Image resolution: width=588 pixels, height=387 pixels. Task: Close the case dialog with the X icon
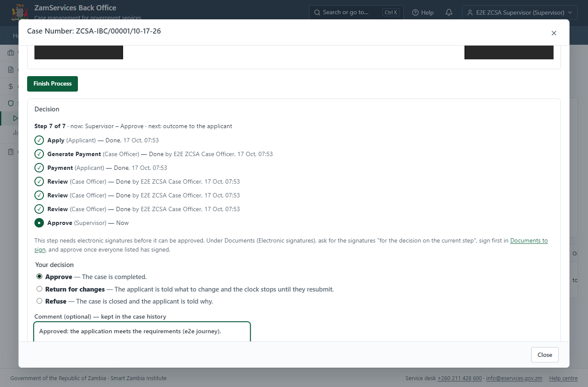click(x=554, y=33)
